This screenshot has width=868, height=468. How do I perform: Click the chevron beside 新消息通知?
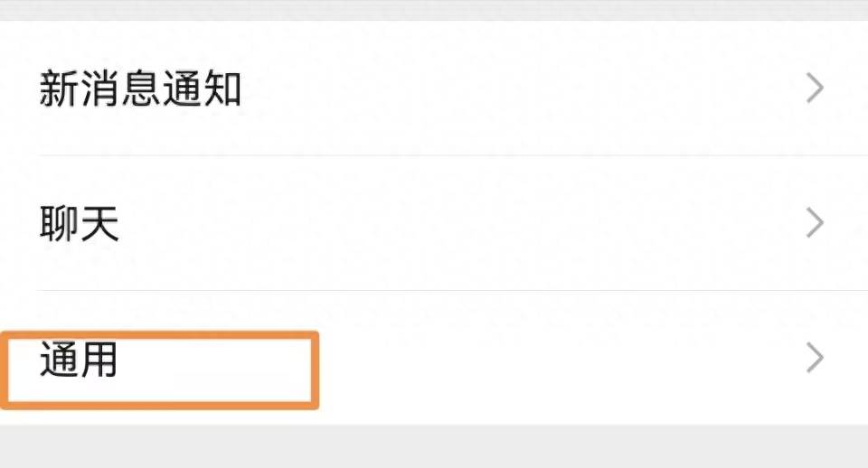pyautogui.click(x=815, y=89)
